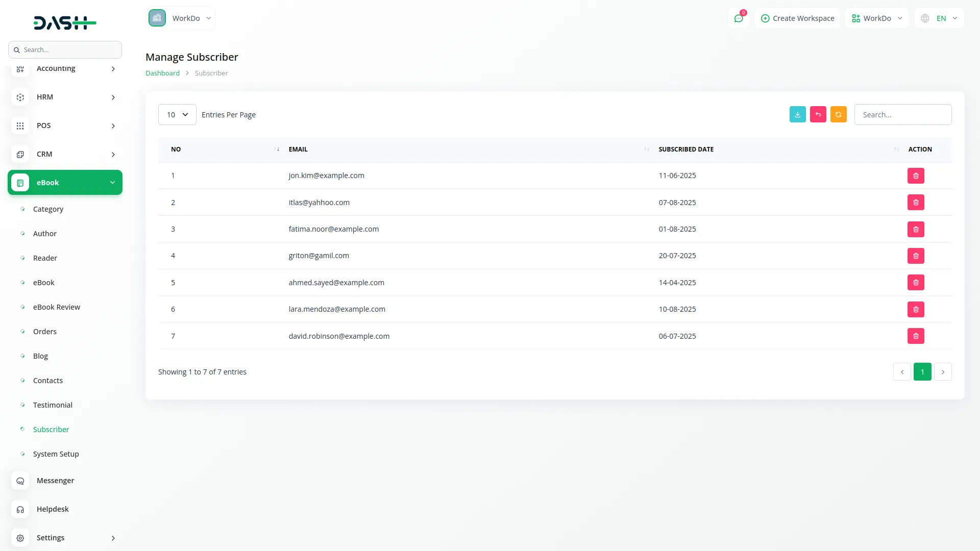Open the chat messages notification icon
980x551 pixels.
coord(738,18)
